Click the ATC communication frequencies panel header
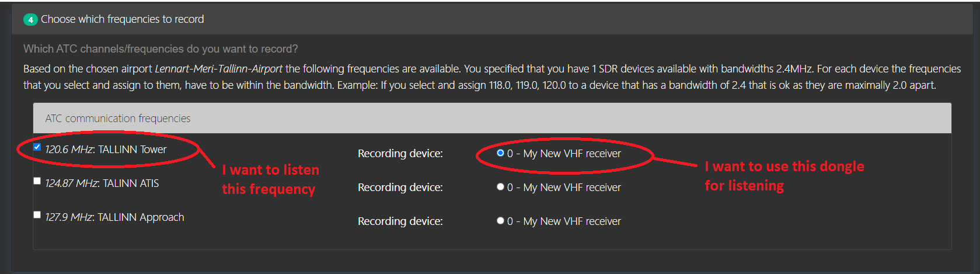Image resolution: width=980 pixels, height=274 pixels. click(x=492, y=118)
